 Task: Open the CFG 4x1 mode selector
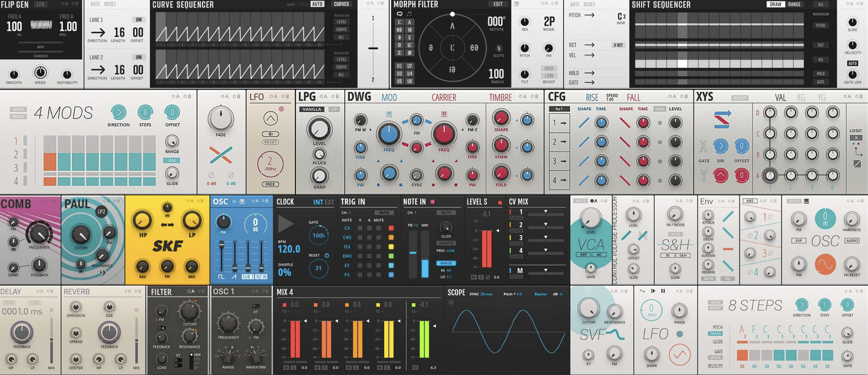click(x=559, y=109)
